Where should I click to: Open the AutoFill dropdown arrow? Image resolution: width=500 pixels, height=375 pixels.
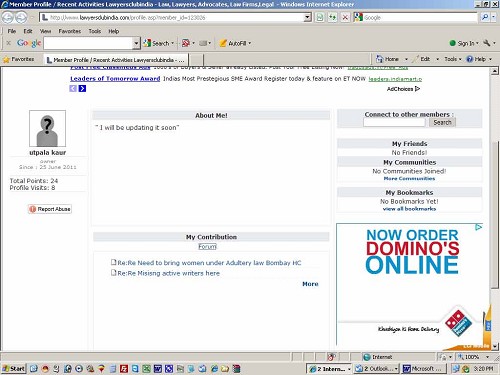pos(250,43)
